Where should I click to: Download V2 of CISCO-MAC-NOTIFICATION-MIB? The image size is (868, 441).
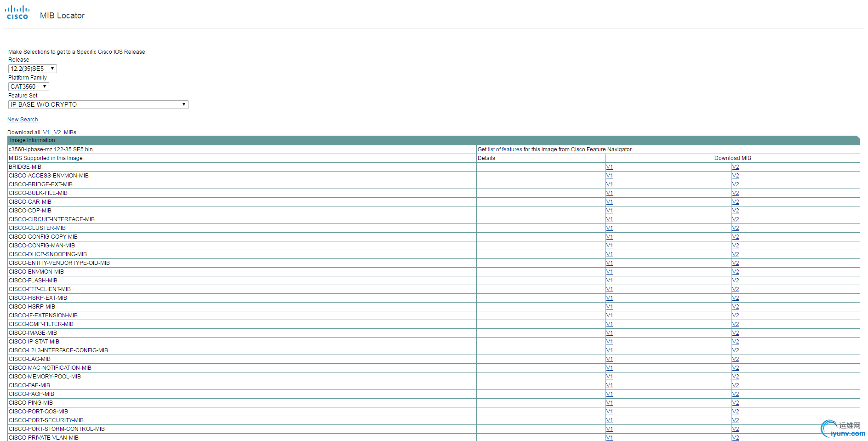click(736, 368)
